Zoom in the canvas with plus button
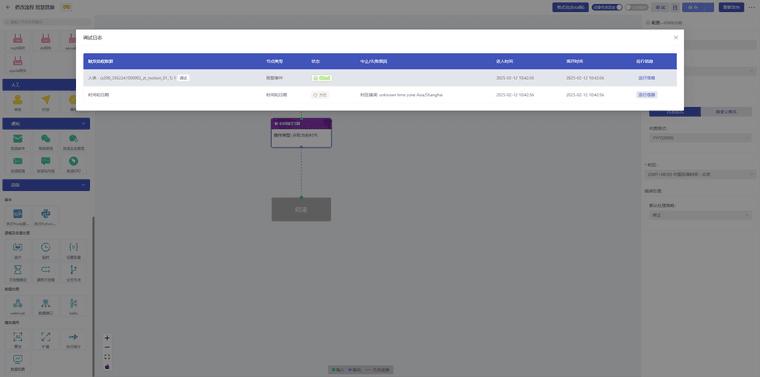The width and height of the screenshot is (760, 377). tap(107, 338)
